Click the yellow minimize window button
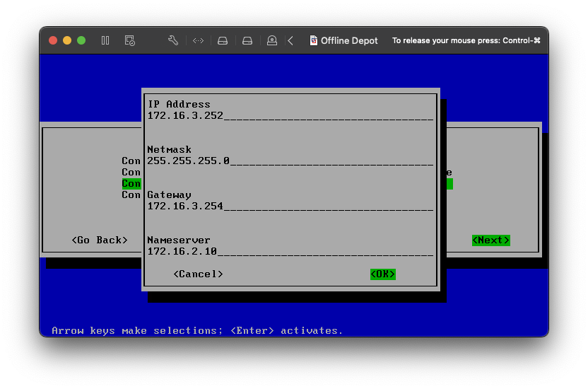This screenshot has height=389, width=588. (x=67, y=40)
